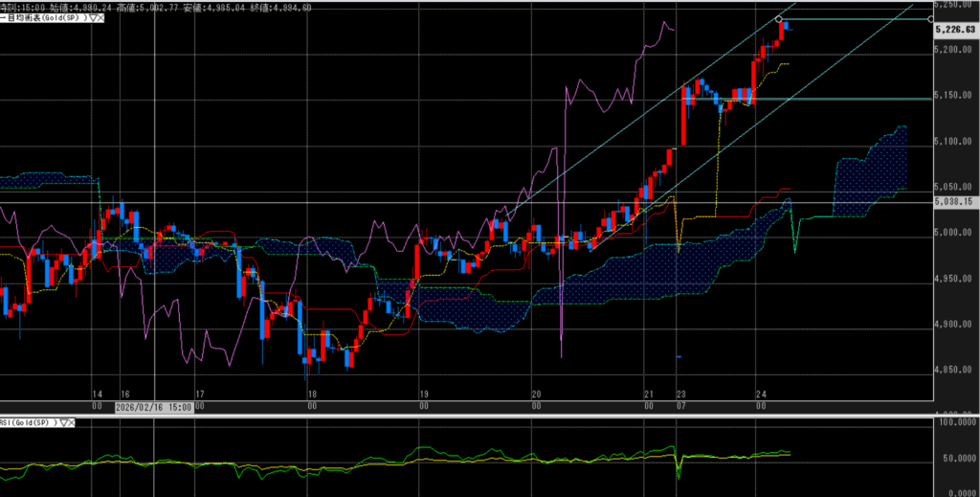This screenshot has width=980, height=497.
Task: Click the 5,200.00 price axis label
Action: click(x=953, y=50)
